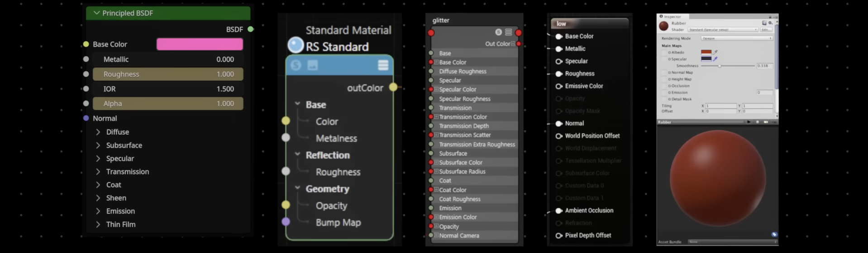Click the Rubber material sphere icon in Inspector
Viewport: 868px width, 253px height.
(x=663, y=26)
